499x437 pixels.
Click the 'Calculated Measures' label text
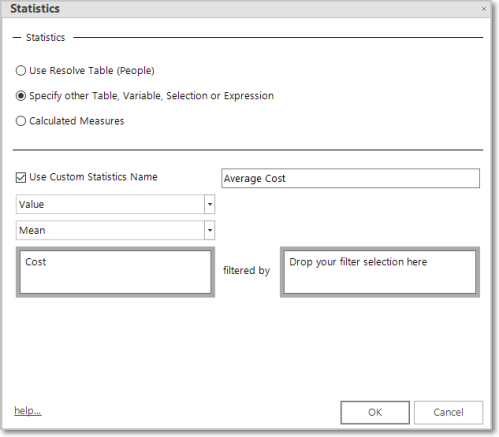pyautogui.click(x=77, y=121)
